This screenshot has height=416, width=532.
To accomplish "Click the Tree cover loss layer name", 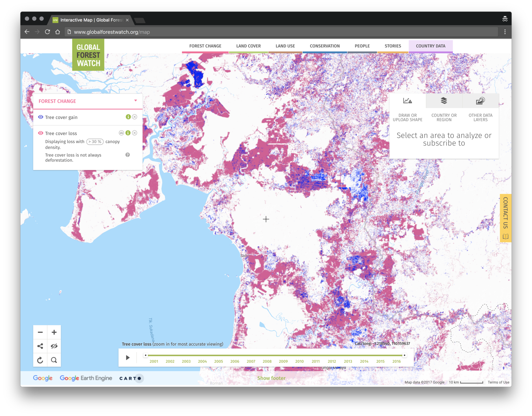I will (x=61, y=133).
